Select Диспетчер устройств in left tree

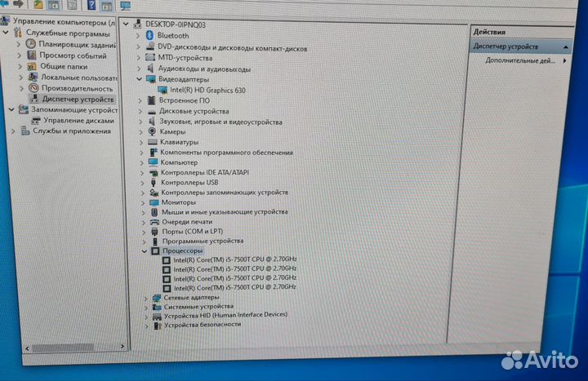(x=78, y=100)
